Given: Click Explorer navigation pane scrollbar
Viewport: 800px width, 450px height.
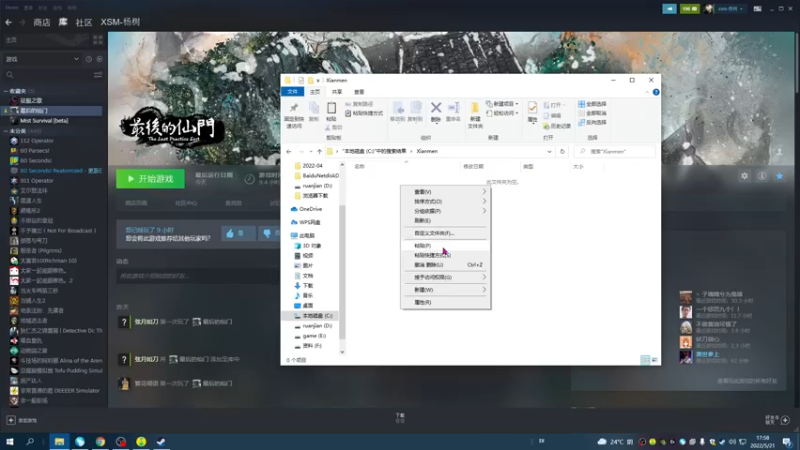Looking at the screenshot, I should pos(342,273).
